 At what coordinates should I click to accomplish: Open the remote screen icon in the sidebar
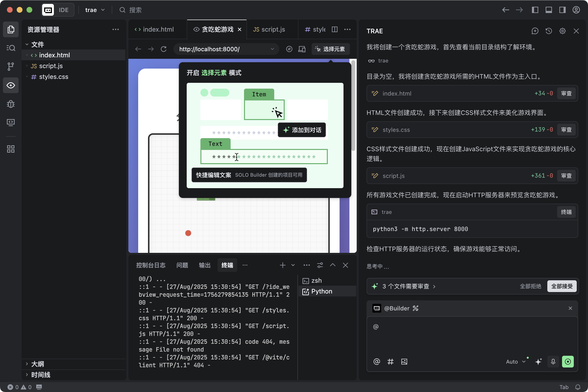coord(11,122)
